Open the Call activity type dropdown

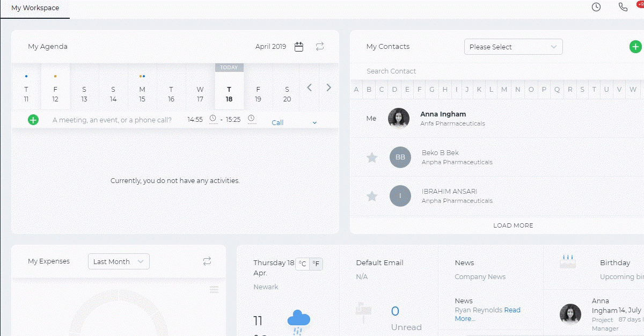tap(294, 122)
